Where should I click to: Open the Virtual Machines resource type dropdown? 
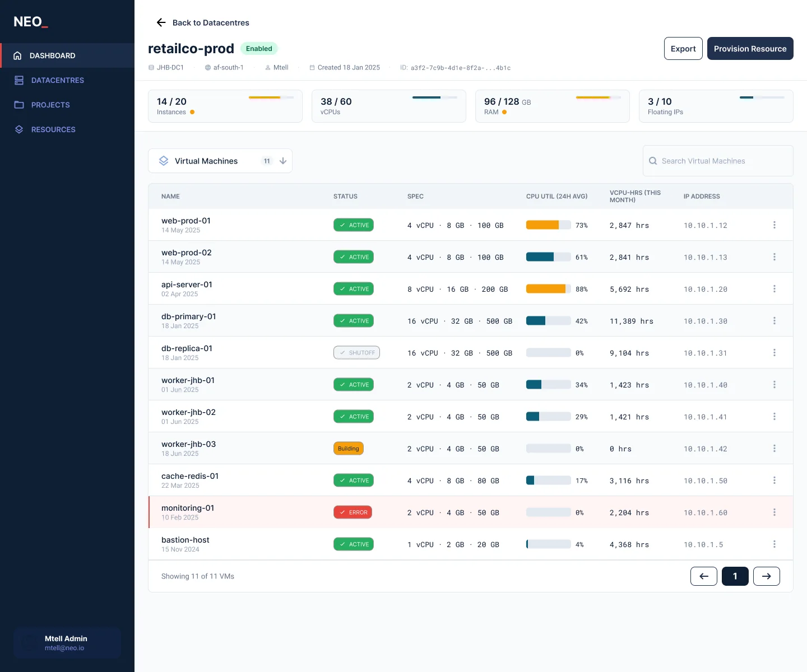pos(220,161)
